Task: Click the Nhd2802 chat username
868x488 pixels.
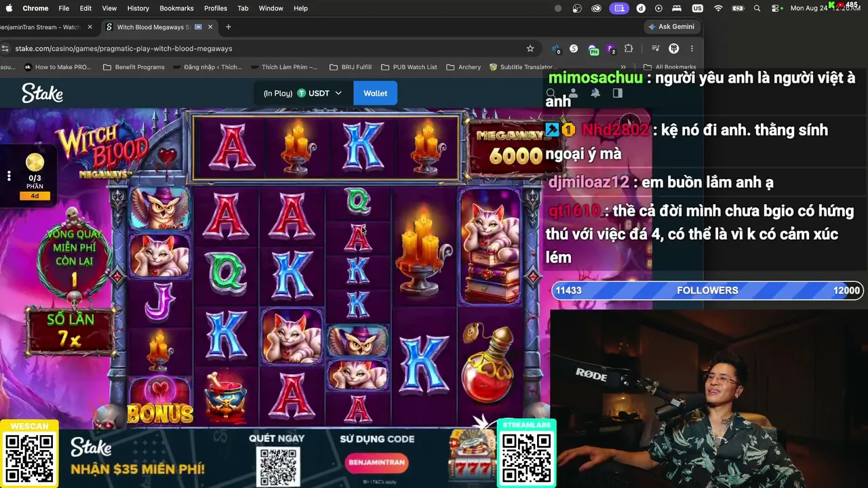Action: coord(615,130)
